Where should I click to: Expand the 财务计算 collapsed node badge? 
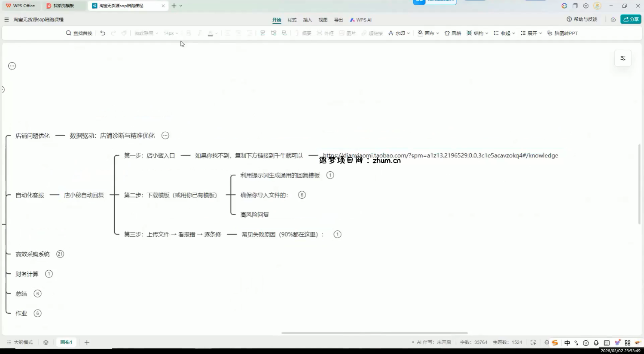pos(49,274)
